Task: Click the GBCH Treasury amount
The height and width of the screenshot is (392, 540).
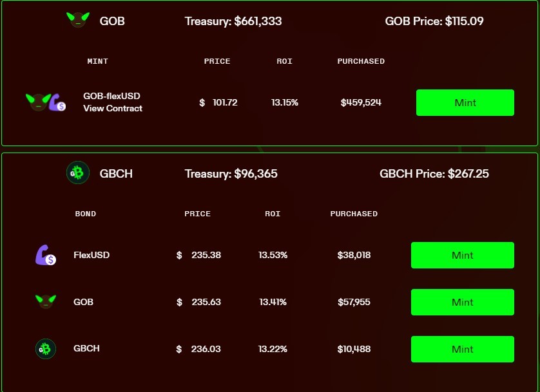Action: (256, 174)
